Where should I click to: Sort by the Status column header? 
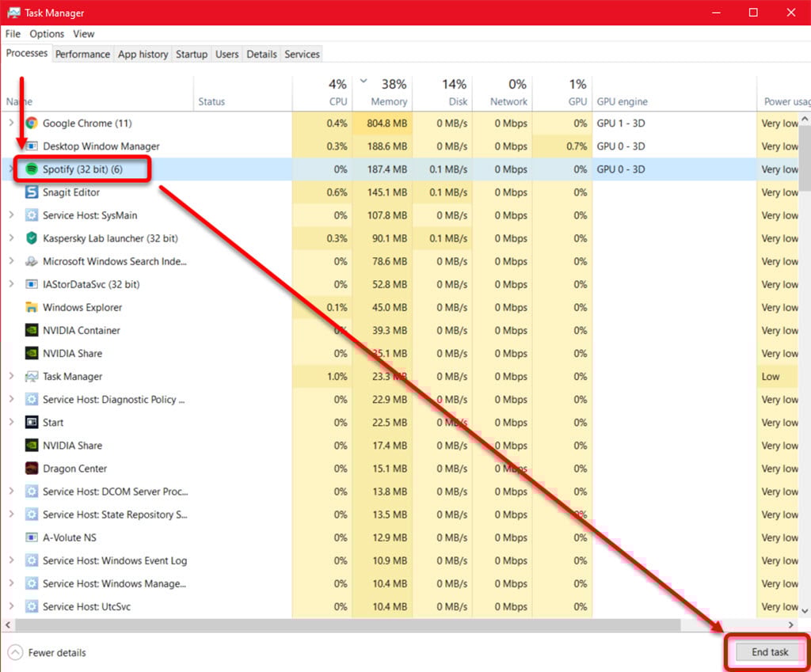[x=242, y=93]
